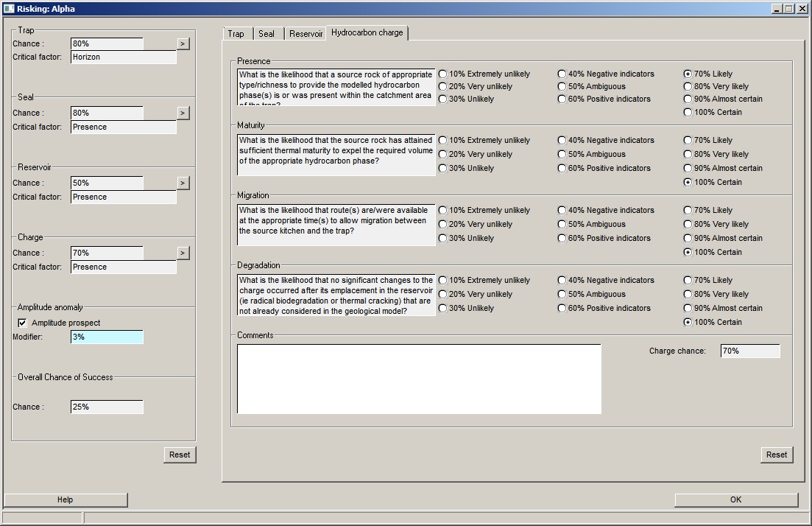Reset the left panel chance values
Viewport: 812px width, 526px height.
180,455
